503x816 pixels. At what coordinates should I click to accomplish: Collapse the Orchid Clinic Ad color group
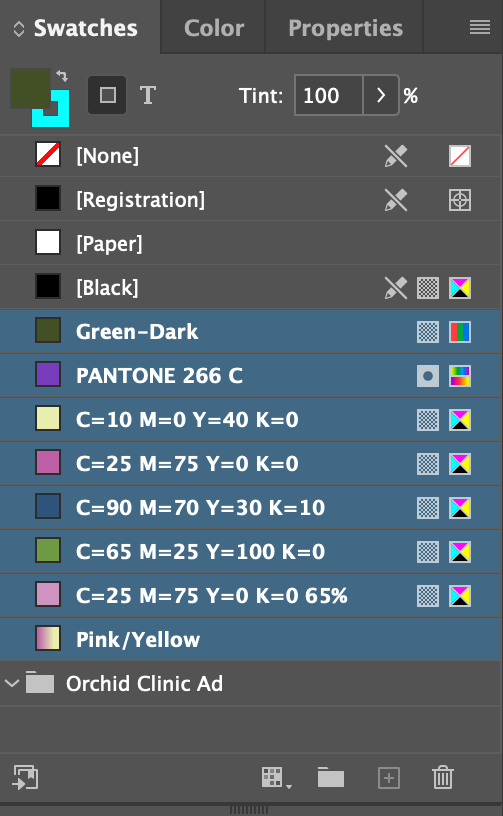11,683
